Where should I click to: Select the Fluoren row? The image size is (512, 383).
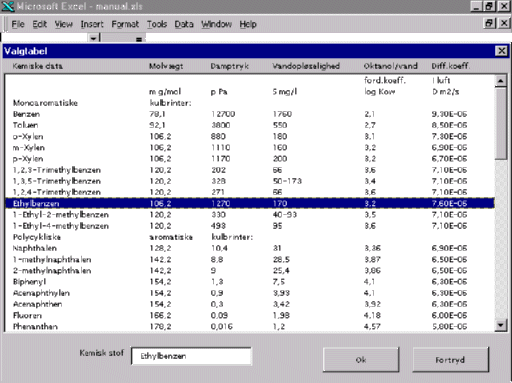point(250,315)
